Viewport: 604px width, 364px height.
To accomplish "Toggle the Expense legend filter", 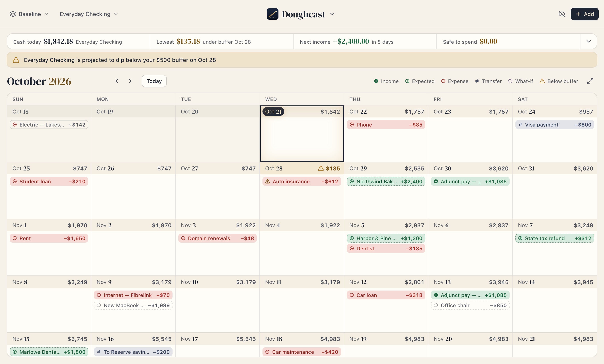I will tap(455, 81).
